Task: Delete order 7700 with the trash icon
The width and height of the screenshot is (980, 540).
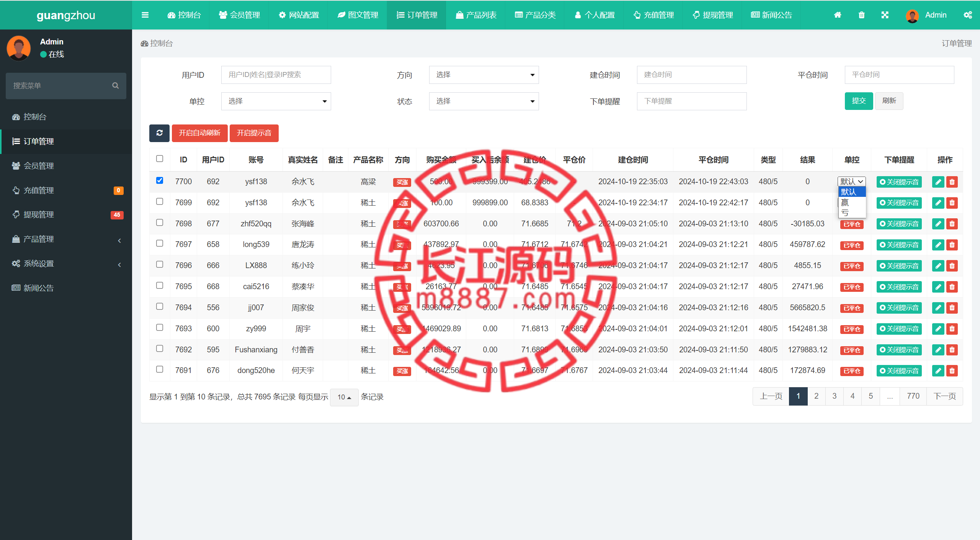Action: [x=952, y=182]
